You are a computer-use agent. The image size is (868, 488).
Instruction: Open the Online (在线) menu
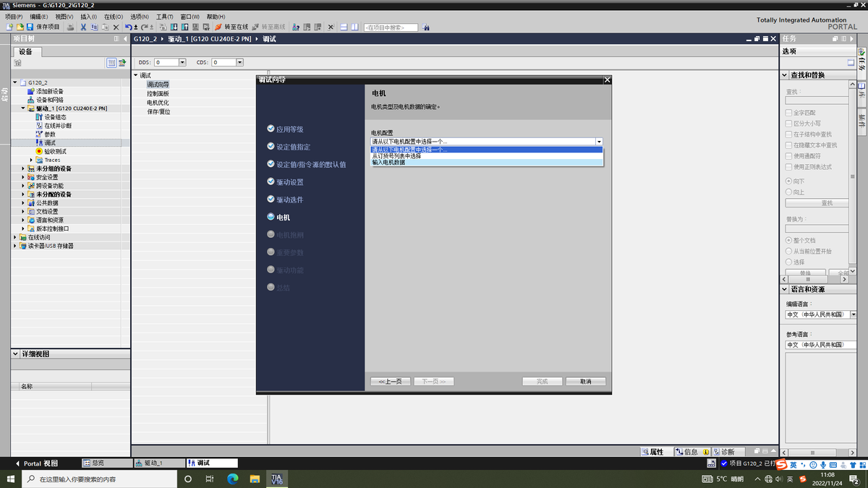pos(111,16)
